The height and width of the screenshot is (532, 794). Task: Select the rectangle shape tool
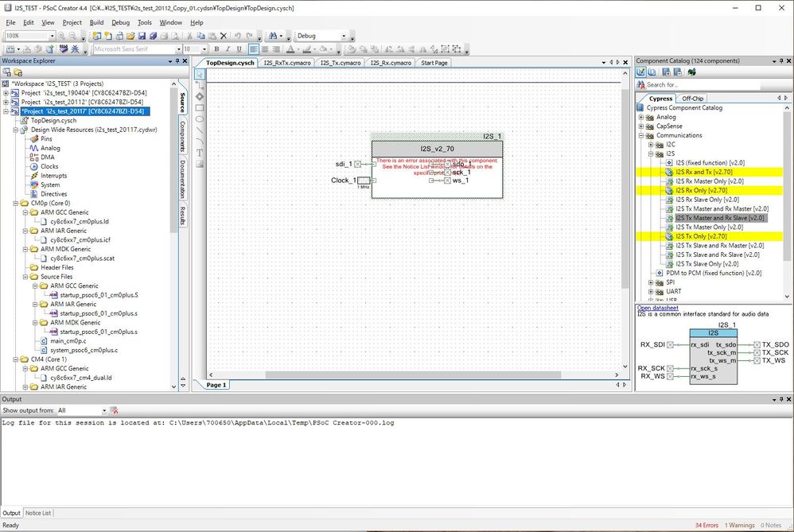click(x=200, y=108)
